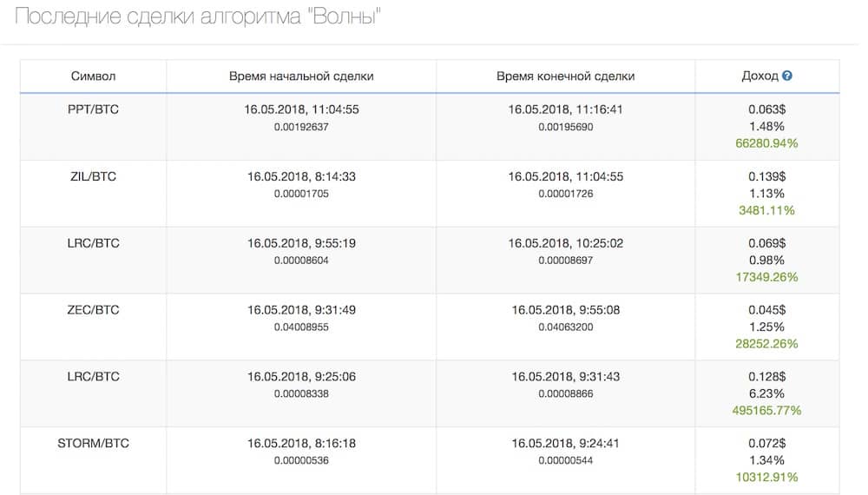
Task: Click the start time 16.05.2018, 8:14:33
Action: pyautogui.click(x=301, y=176)
